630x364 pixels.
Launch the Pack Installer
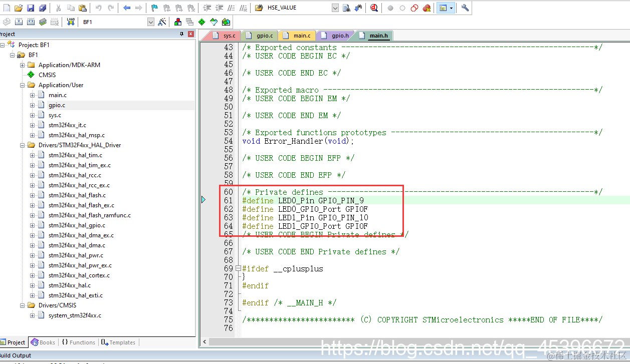point(226,22)
